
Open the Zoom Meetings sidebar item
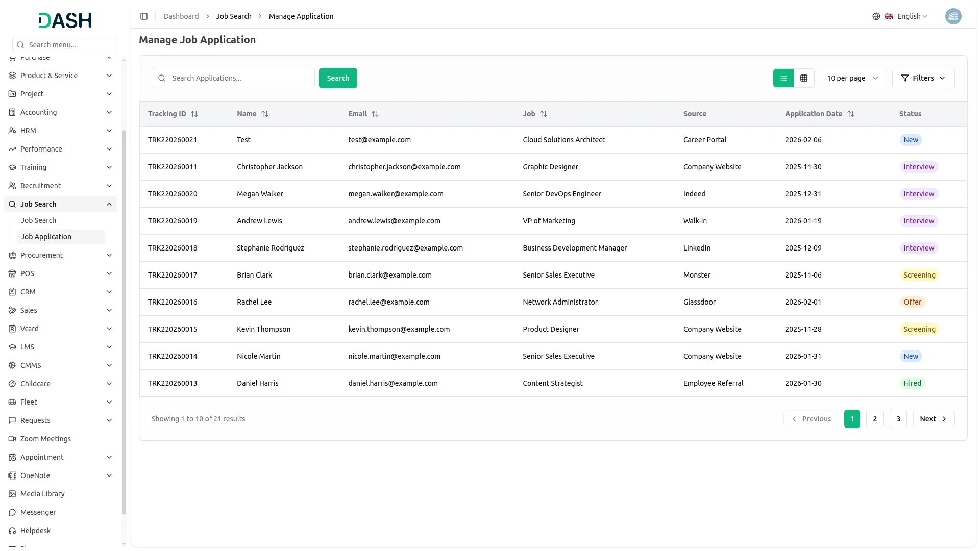(45, 439)
